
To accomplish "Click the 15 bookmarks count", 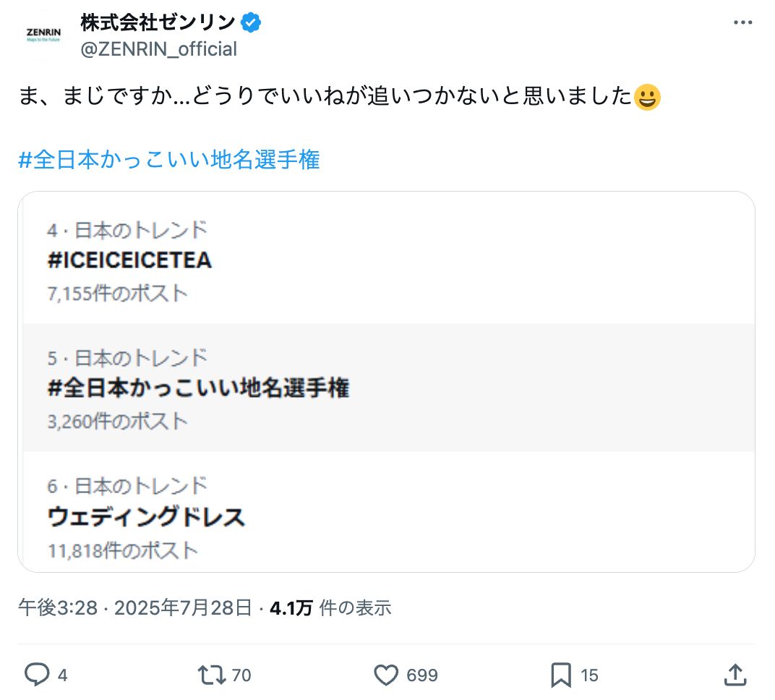I will point(589,675).
